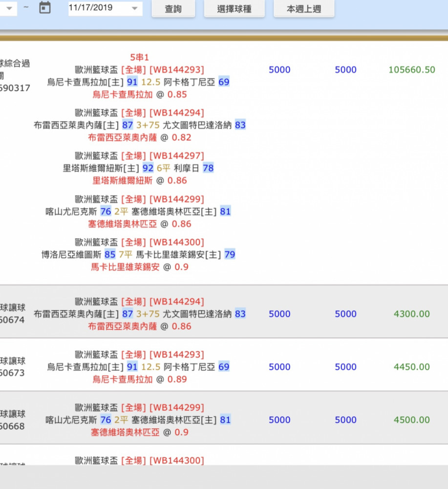Click 馬卡比里雄萊錫安 @ 0.9 pick
Image resolution: width=448 pixels, height=489 pixels.
point(140,267)
